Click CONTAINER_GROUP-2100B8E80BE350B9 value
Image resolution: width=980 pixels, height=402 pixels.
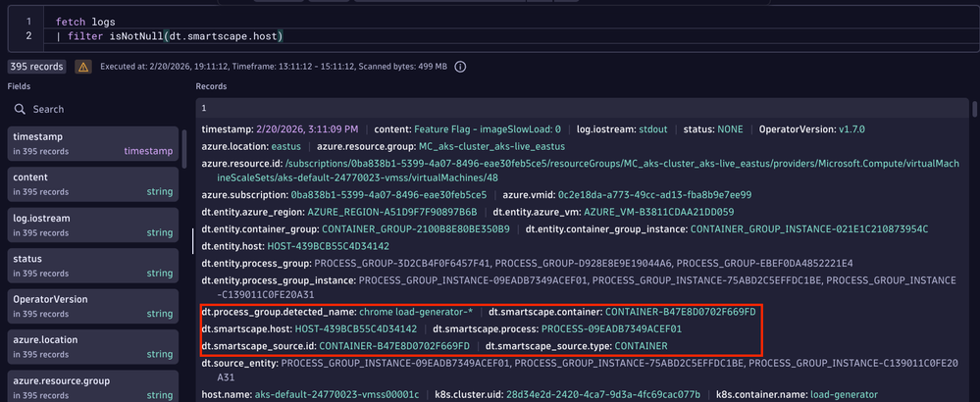[x=416, y=229]
